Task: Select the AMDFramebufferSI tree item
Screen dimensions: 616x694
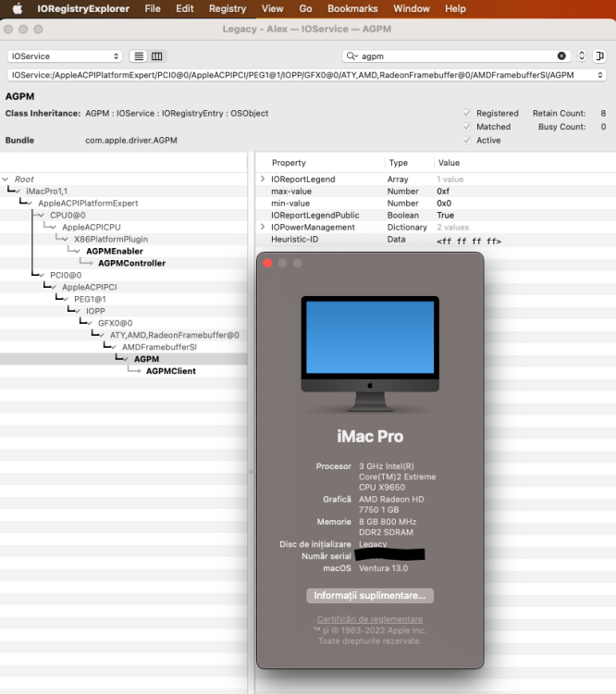Action: (x=159, y=347)
